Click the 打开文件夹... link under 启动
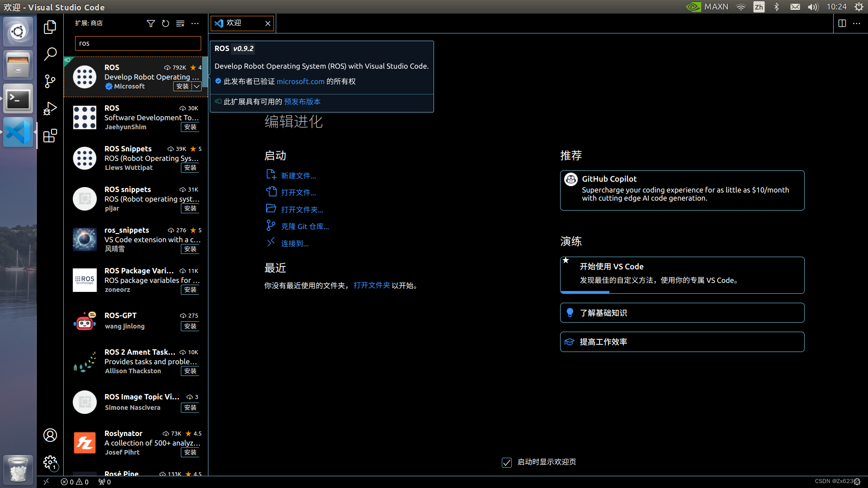This screenshot has width=868, height=488. click(302, 210)
